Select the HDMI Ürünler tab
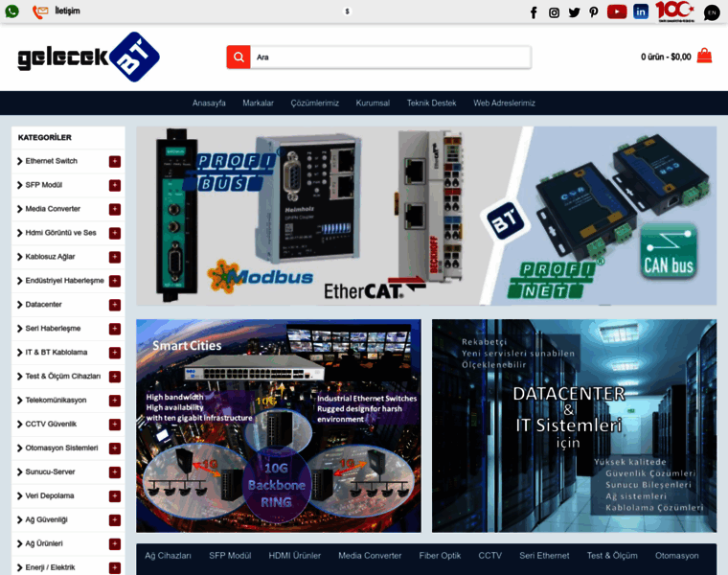The width and height of the screenshot is (728, 575). [x=295, y=556]
